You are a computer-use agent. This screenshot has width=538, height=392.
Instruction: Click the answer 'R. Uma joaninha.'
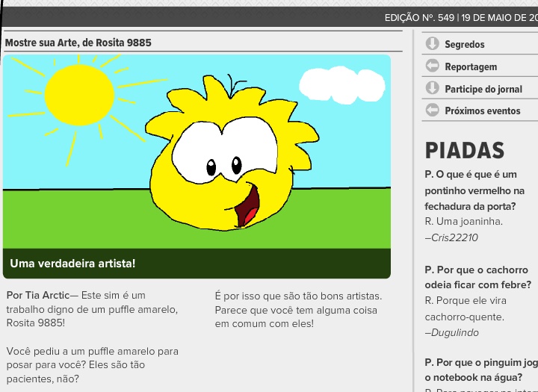tap(463, 222)
